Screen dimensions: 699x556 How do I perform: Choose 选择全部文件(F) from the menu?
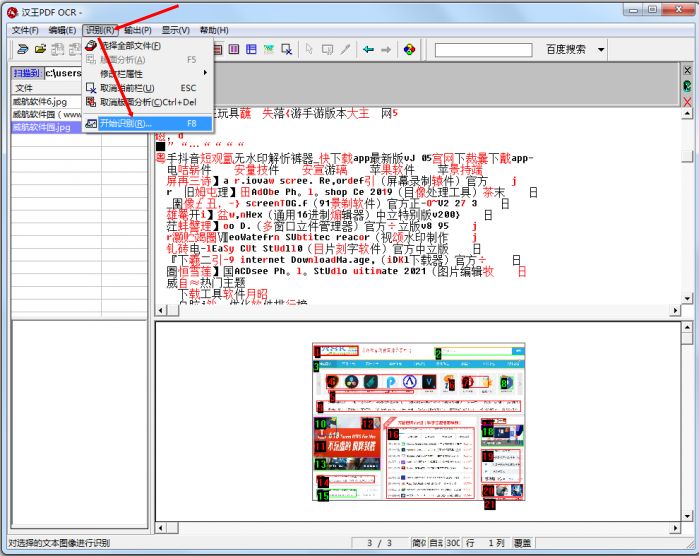[148, 45]
